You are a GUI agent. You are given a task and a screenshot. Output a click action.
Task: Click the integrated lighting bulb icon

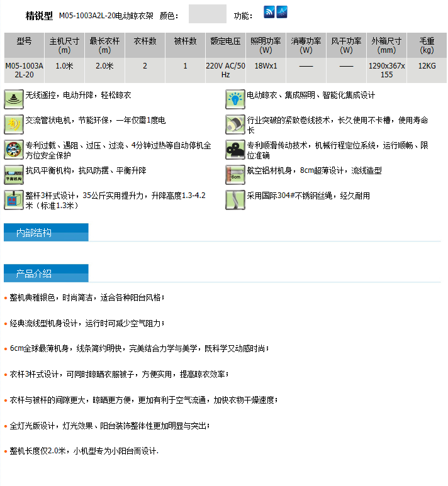pyautogui.click(x=235, y=99)
